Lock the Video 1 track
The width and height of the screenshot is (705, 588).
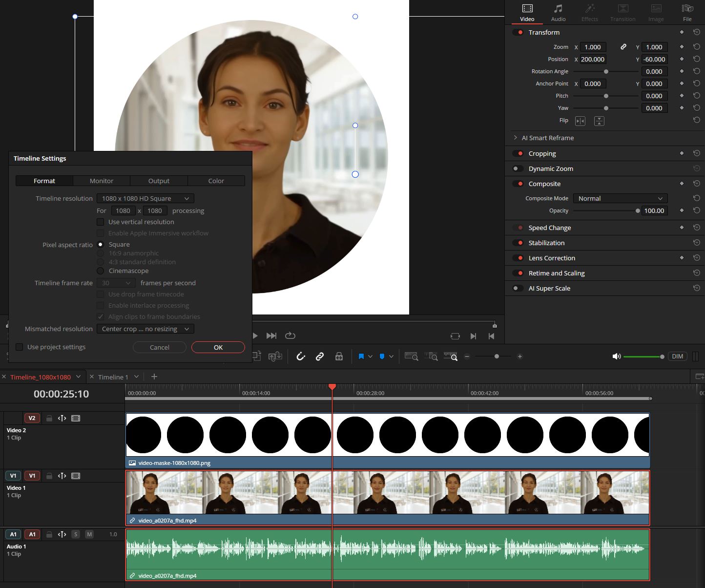click(49, 475)
